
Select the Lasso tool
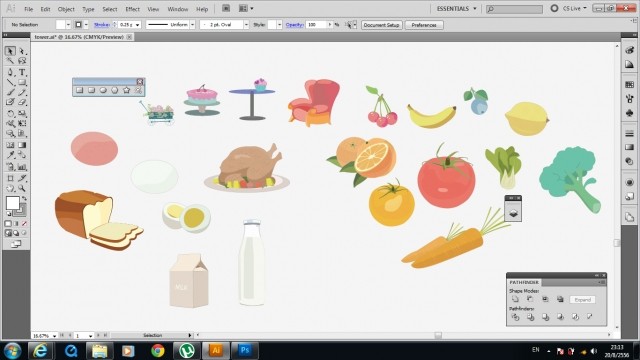(22, 61)
